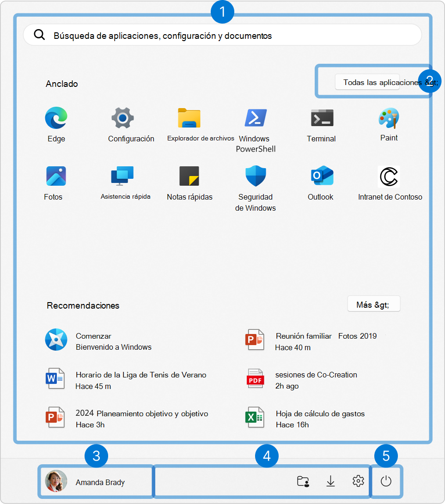Open Notas rápidas
445x504 pixels.
tap(189, 176)
